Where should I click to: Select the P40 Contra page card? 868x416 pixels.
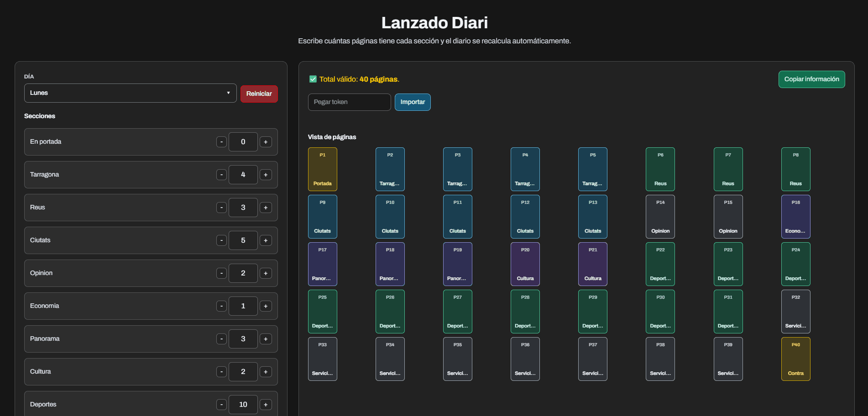click(796, 359)
